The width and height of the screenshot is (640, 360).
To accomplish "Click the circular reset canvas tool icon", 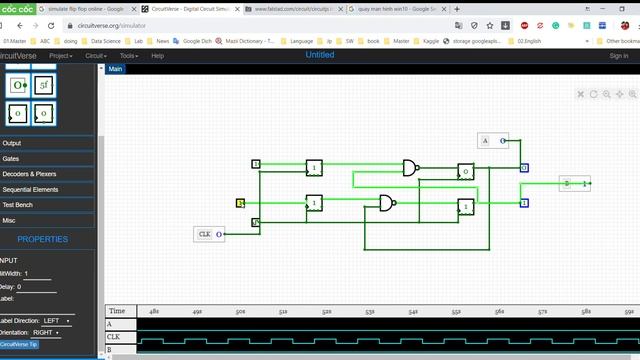I will [x=593, y=94].
